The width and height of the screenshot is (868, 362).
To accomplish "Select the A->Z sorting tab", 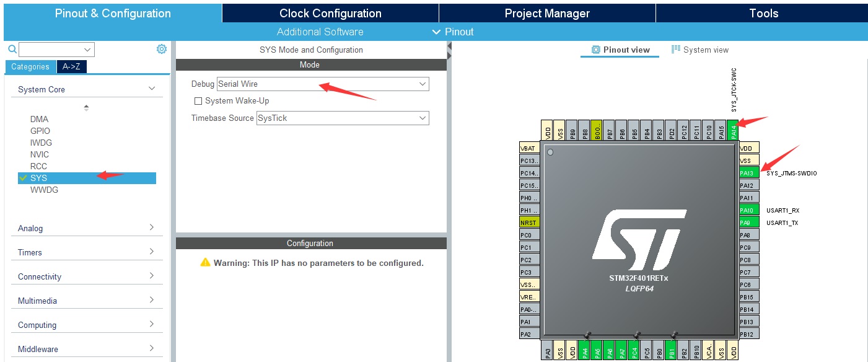I will coord(72,67).
